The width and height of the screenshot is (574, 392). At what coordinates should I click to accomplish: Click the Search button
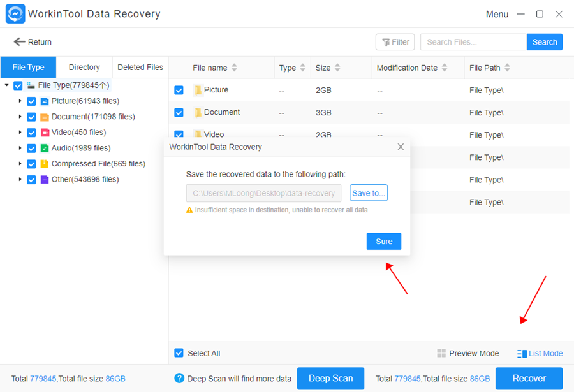tap(545, 42)
